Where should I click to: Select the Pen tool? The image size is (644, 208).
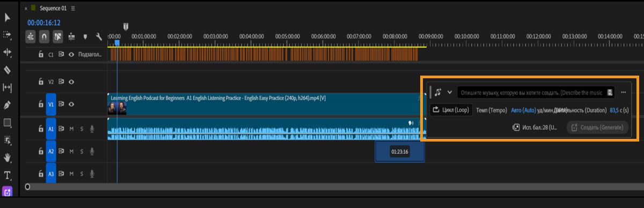[x=8, y=105]
